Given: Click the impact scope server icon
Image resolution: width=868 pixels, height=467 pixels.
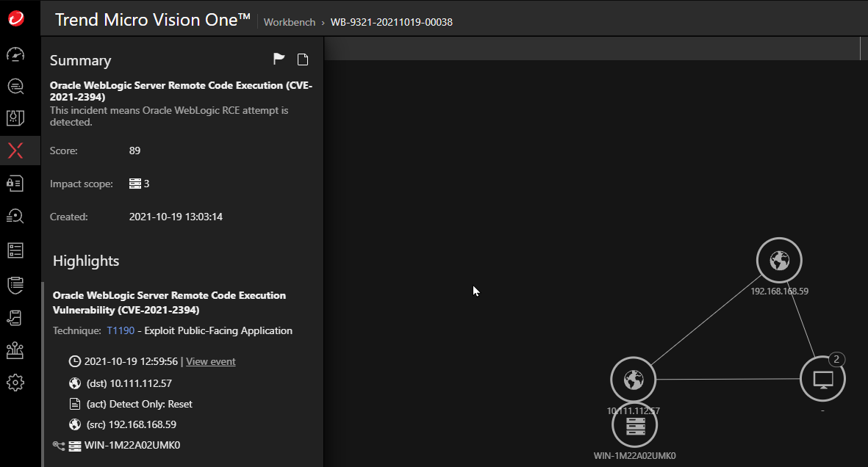Looking at the screenshot, I should [135, 184].
